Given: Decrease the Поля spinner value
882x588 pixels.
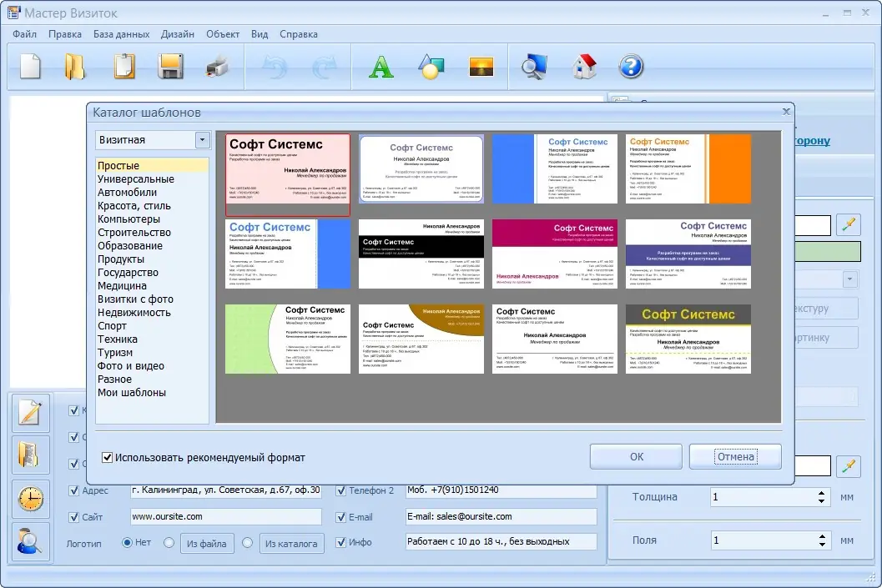Looking at the screenshot, I should pyautogui.click(x=822, y=545).
